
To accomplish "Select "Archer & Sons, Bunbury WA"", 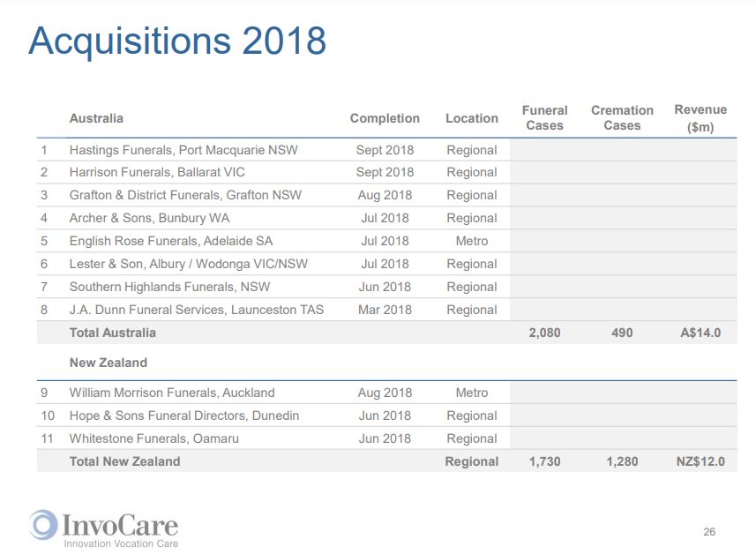I will pos(149,218).
